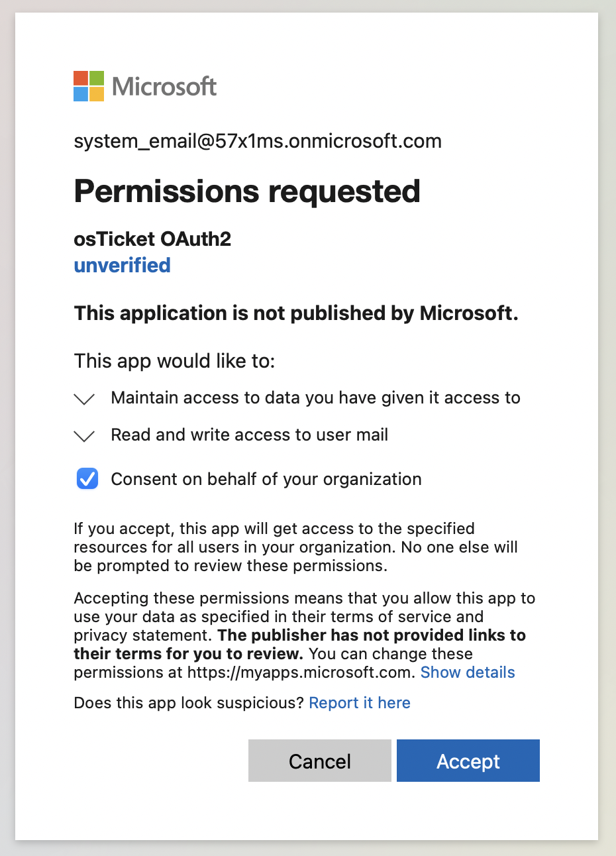This screenshot has width=616, height=856.
Task: Expand the Read and write mail chevron
Action: tap(84, 436)
